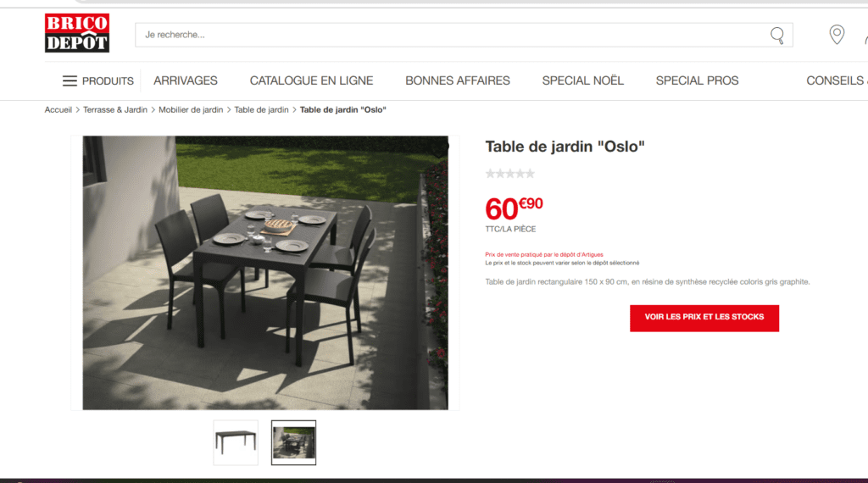This screenshot has height=483, width=868.
Task: Open the Special Pros section
Action: click(697, 80)
